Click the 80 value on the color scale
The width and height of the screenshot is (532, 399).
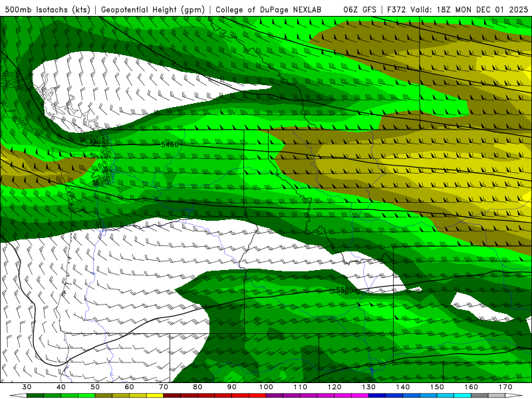click(x=198, y=387)
